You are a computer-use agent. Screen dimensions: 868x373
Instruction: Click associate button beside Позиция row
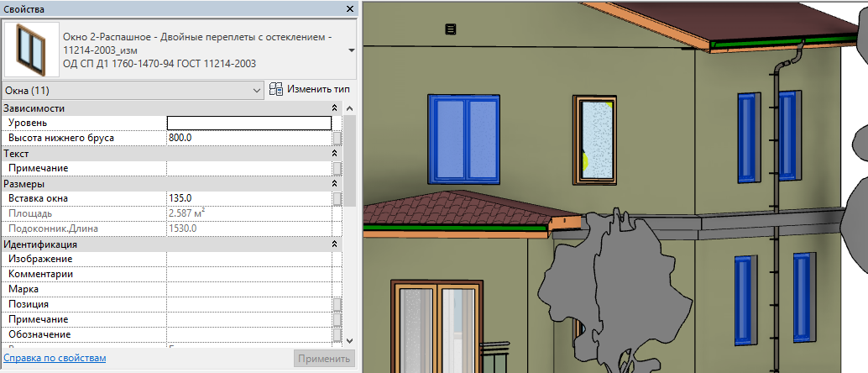(337, 304)
